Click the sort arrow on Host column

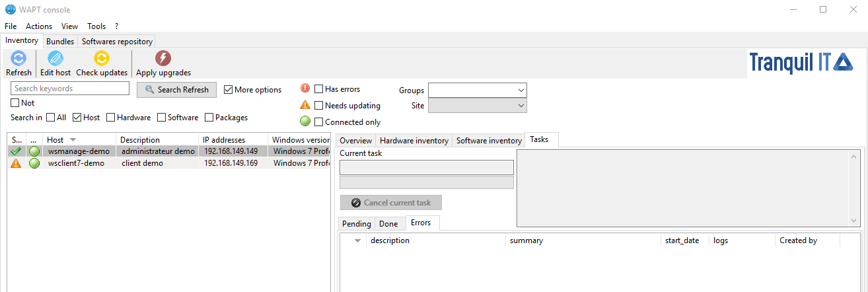pos(73,140)
